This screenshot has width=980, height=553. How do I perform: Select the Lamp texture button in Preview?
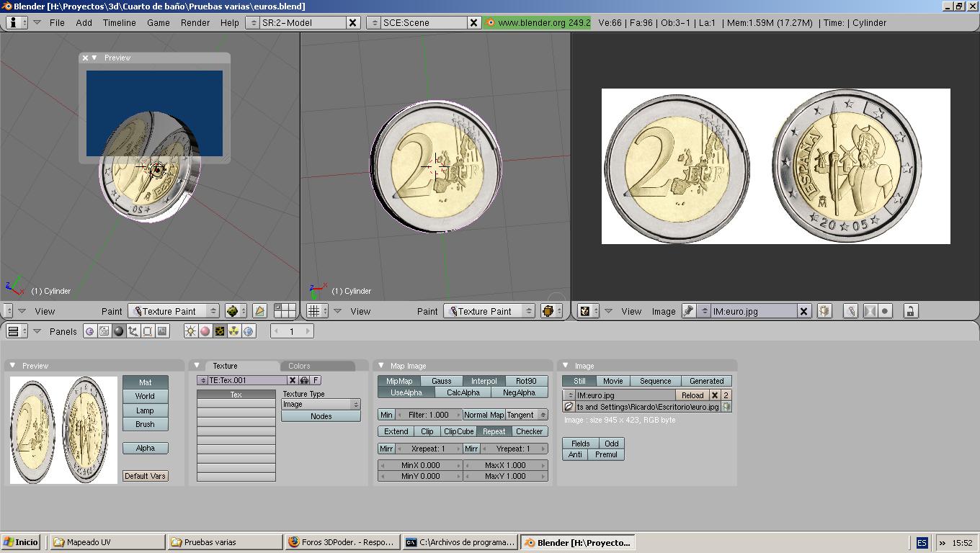tap(145, 410)
